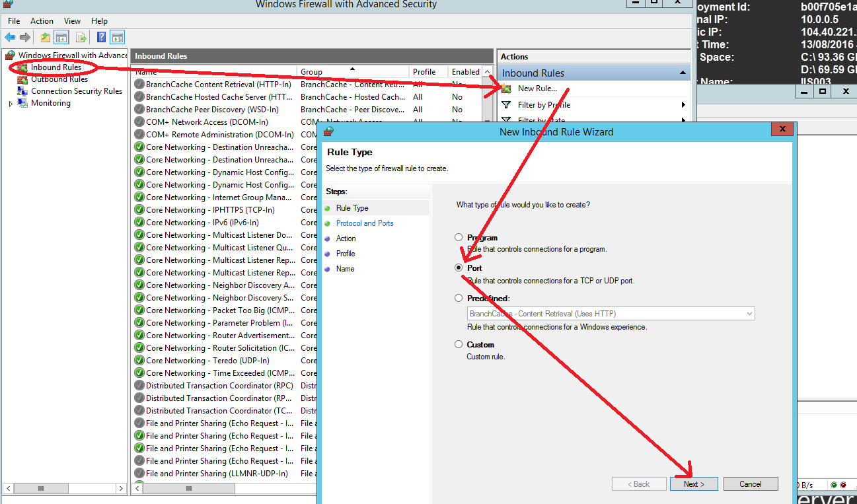
Task: Click the rules list scroll up arrow
Action: pos(488,72)
